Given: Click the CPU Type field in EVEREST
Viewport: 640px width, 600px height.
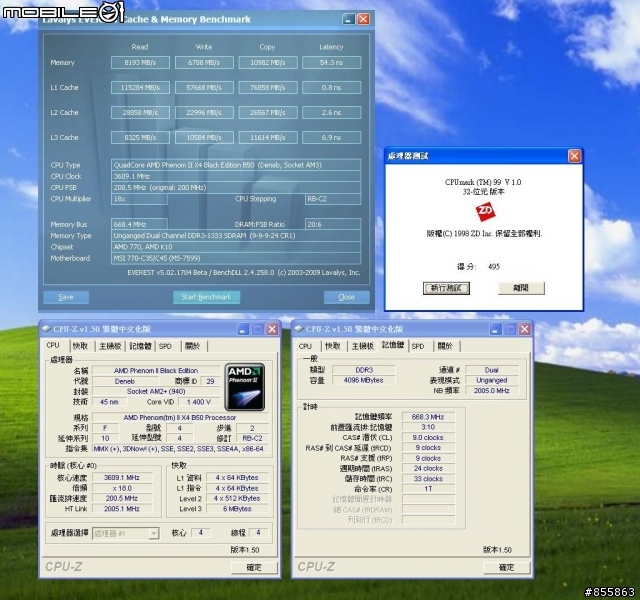Looking at the screenshot, I should [236, 165].
